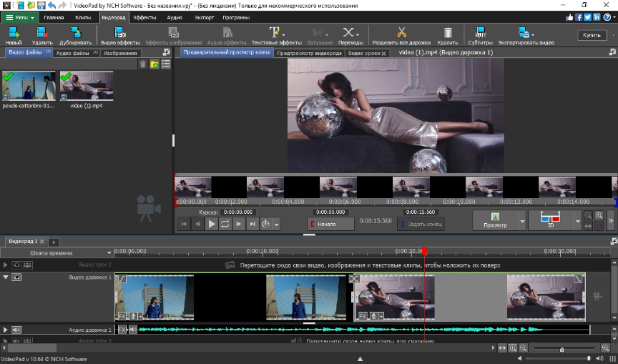Screen dimensions: 618x364
Task: Toggle visibility eye of Видео трек 2
Action: click(x=16, y=265)
